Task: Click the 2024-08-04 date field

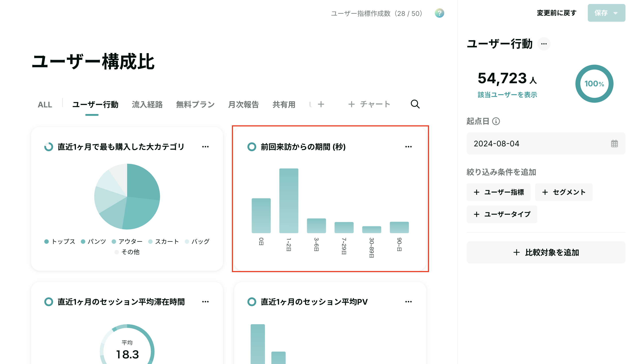Action: coord(546,143)
